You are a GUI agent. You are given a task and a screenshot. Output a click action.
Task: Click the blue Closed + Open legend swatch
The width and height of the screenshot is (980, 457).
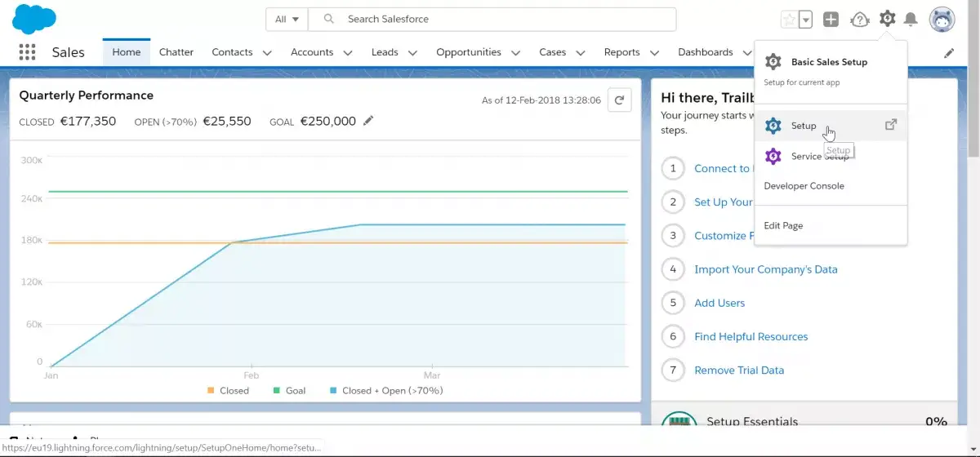[x=333, y=391]
